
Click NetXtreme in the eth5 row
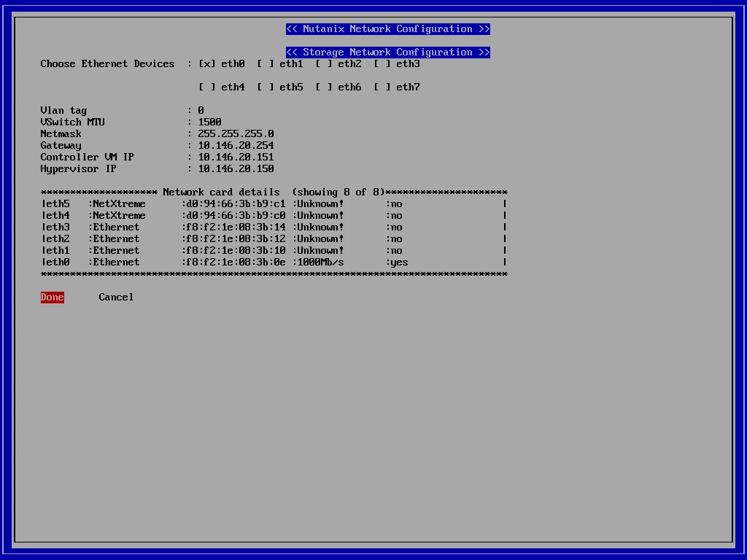pyautogui.click(x=119, y=204)
